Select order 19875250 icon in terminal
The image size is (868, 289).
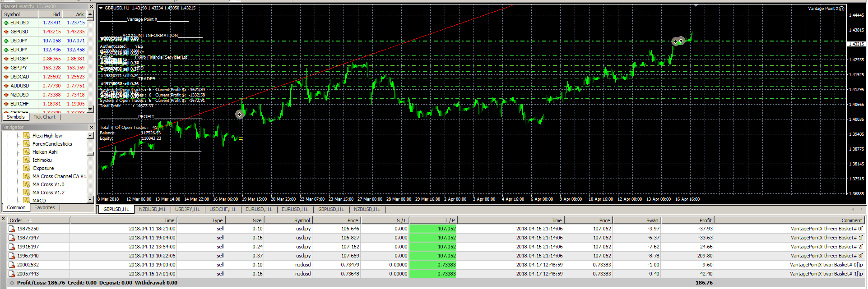12,229
